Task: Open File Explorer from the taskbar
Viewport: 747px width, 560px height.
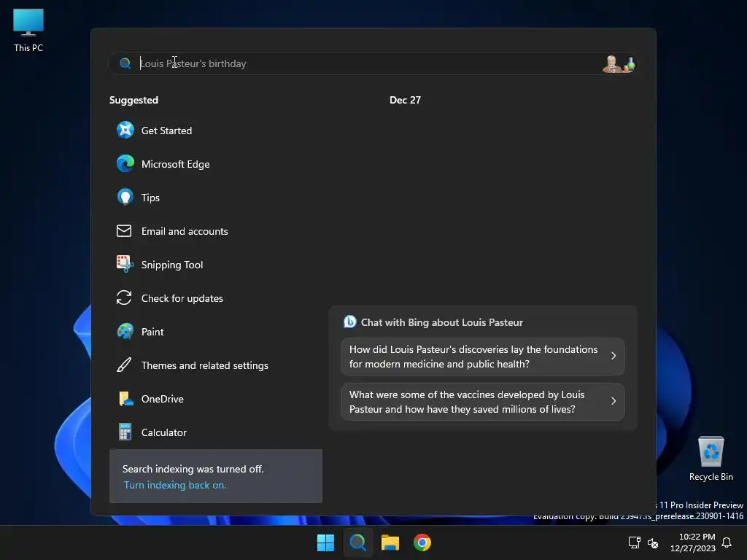Action: (x=390, y=542)
